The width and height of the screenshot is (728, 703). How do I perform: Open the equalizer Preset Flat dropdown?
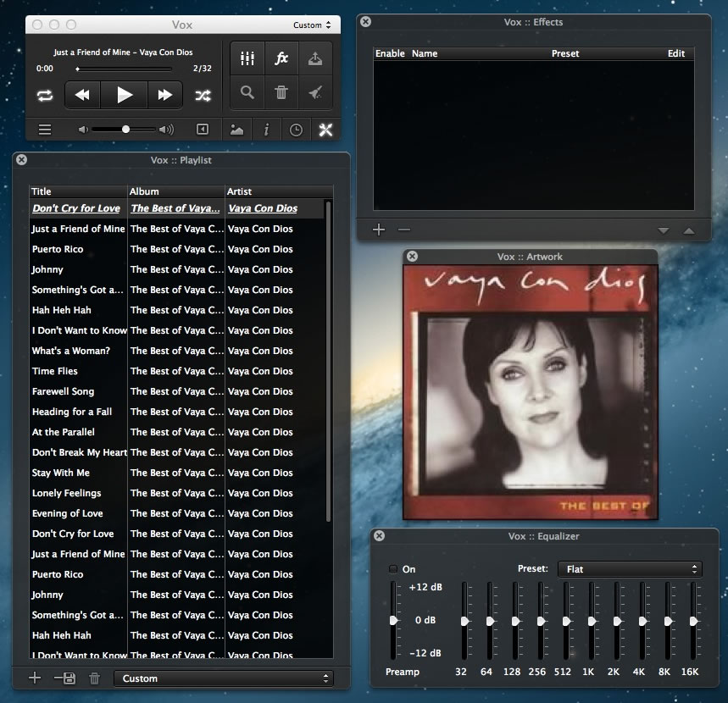click(629, 569)
